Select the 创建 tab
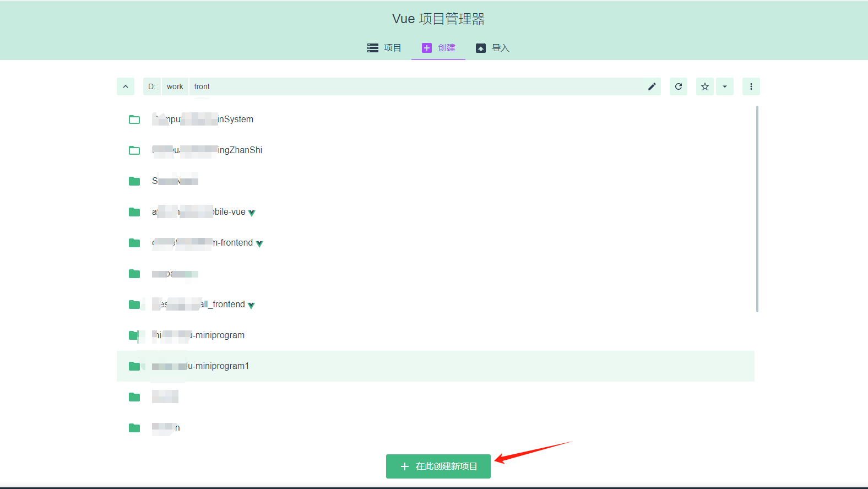Screen dimensions: 868x489 point(438,48)
